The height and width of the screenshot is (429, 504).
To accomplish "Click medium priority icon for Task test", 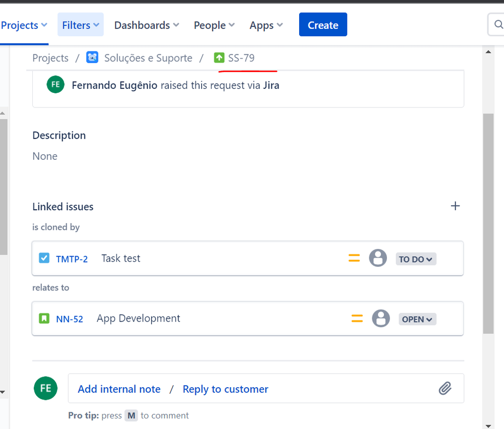I will [x=354, y=258].
